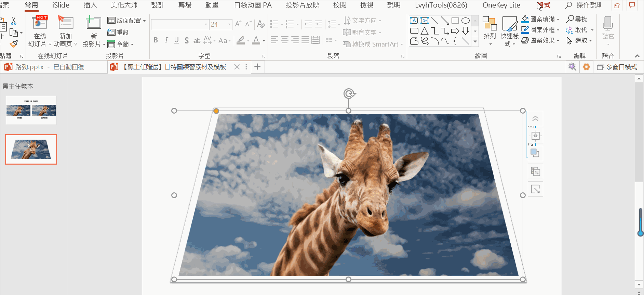Open the font name combo box

180,24
